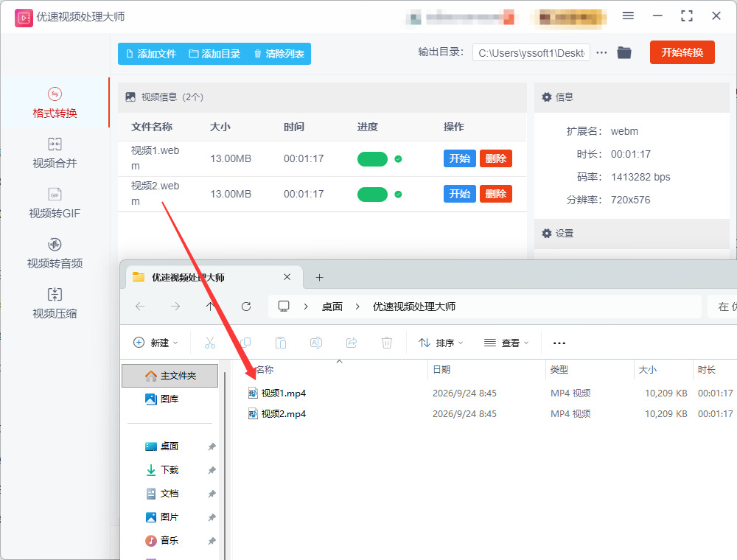The image size is (737, 560).
Task: Click the output directory path field
Action: (x=531, y=52)
